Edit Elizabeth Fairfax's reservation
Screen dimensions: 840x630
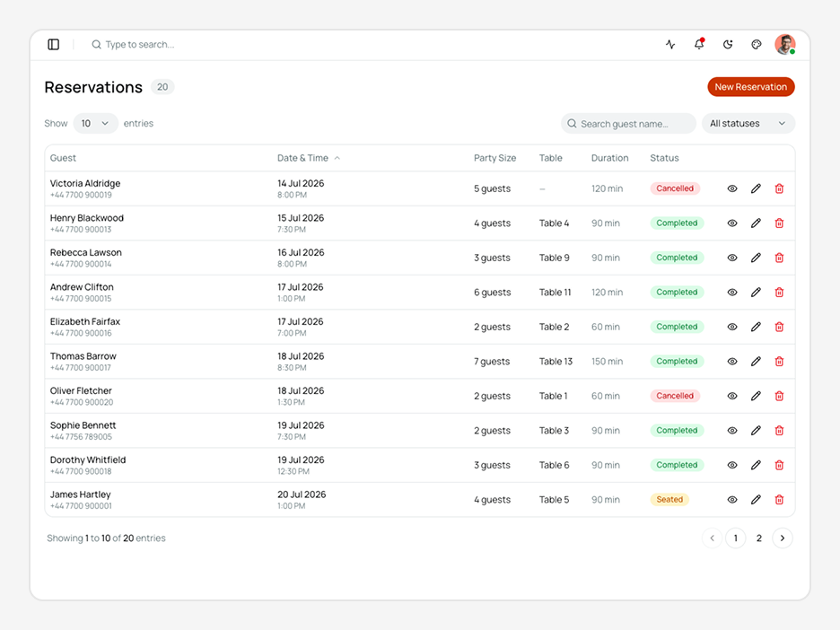coord(756,327)
